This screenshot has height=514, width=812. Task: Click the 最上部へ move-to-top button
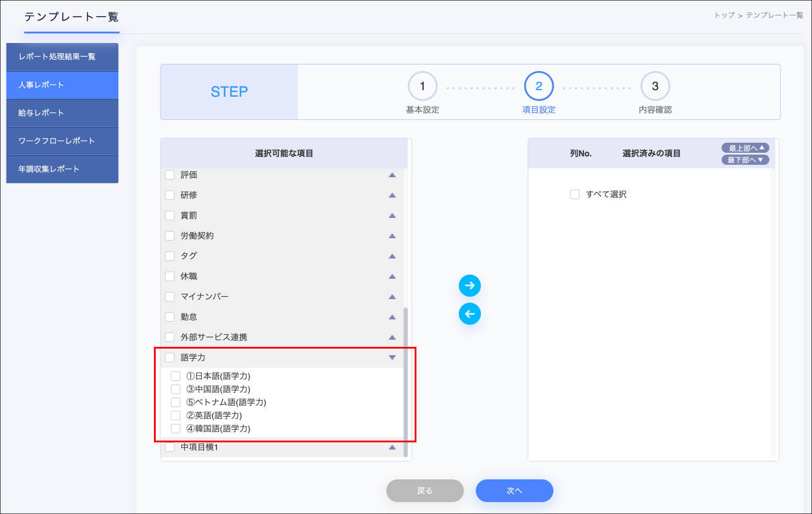(745, 147)
